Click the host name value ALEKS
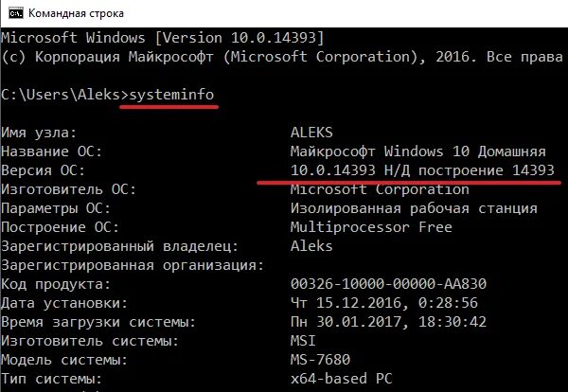This screenshot has height=392, width=568. point(314,133)
